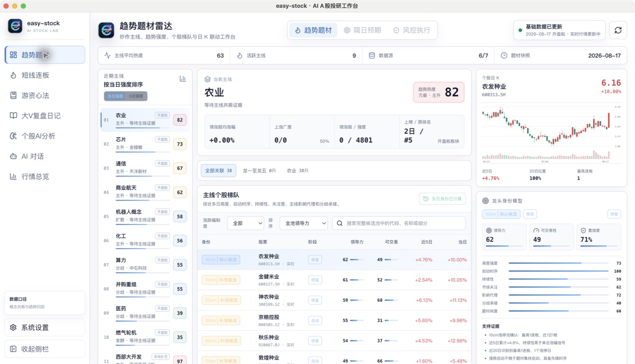
Task: Click the 多日身份已计算 button
Action: pyautogui.click(x=442, y=199)
